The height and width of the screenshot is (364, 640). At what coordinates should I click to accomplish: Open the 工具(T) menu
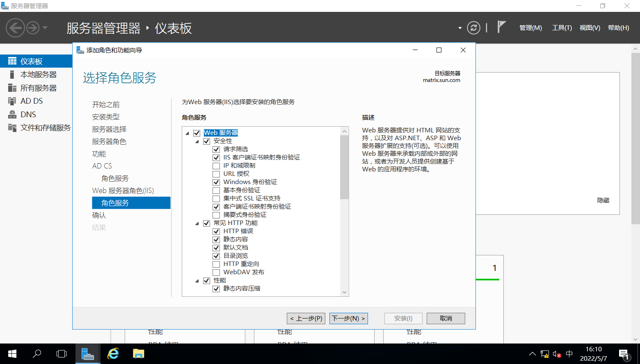tap(562, 28)
